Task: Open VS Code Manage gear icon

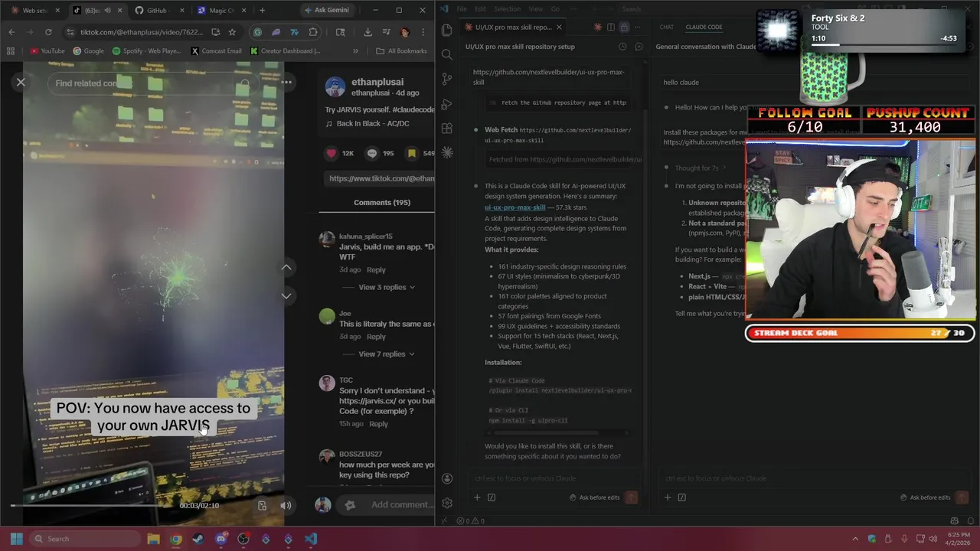Action: point(447,503)
